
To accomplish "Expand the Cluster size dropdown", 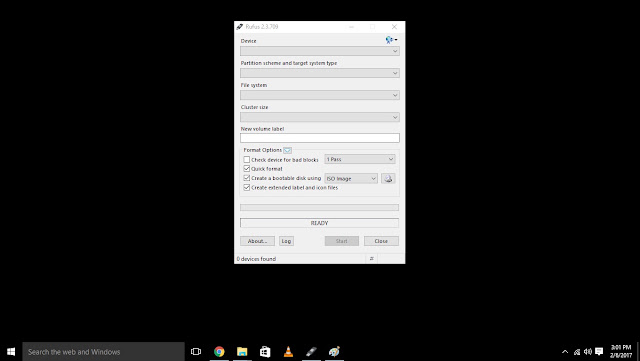I will (x=320, y=117).
